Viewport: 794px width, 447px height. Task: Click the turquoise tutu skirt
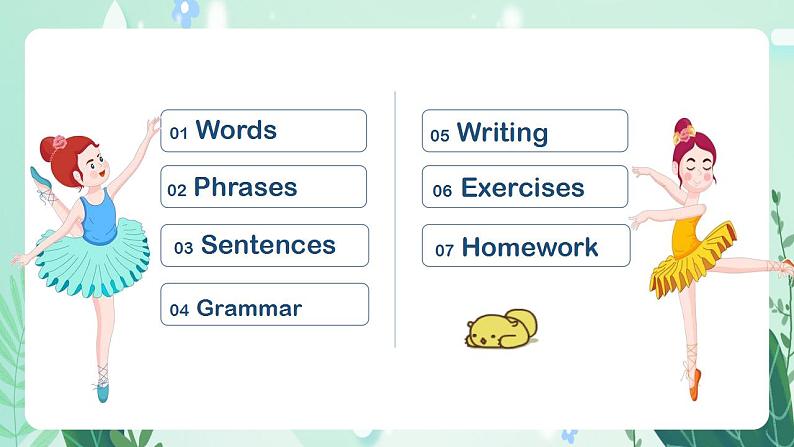pos(92,258)
